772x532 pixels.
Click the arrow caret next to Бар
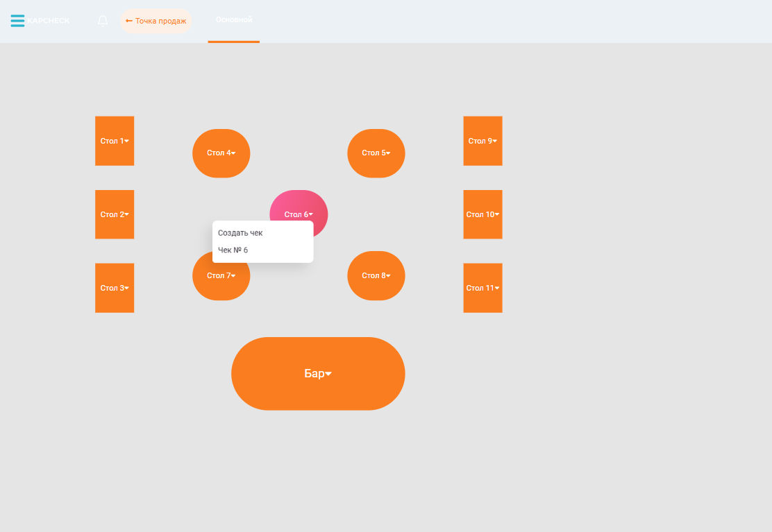(x=329, y=374)
